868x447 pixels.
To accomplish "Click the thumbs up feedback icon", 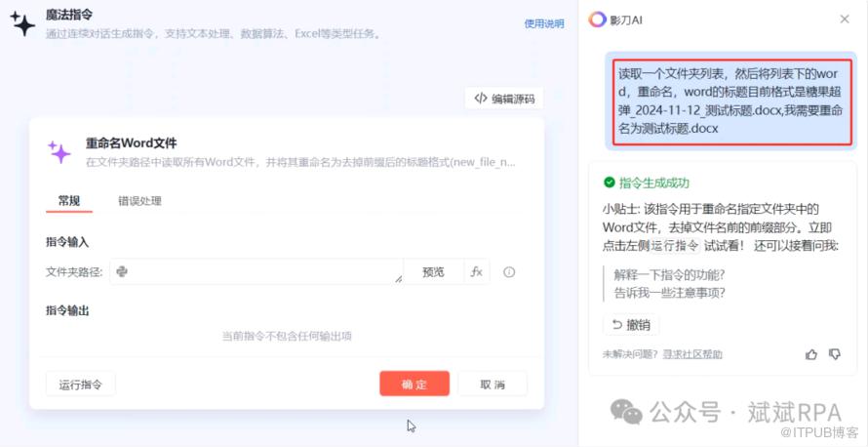I will click(x=811, y=354).
